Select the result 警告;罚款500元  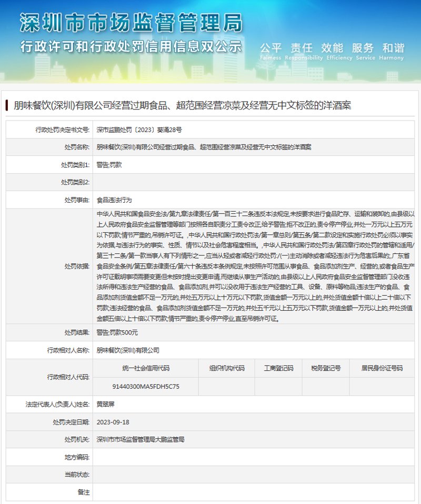117,332
